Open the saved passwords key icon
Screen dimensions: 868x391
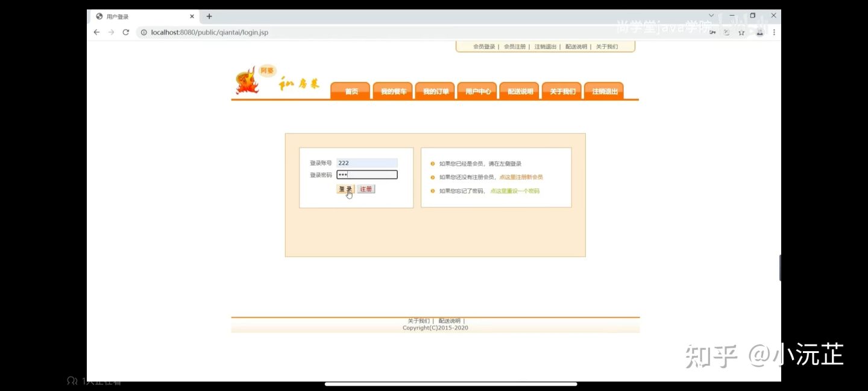[712, 33]
